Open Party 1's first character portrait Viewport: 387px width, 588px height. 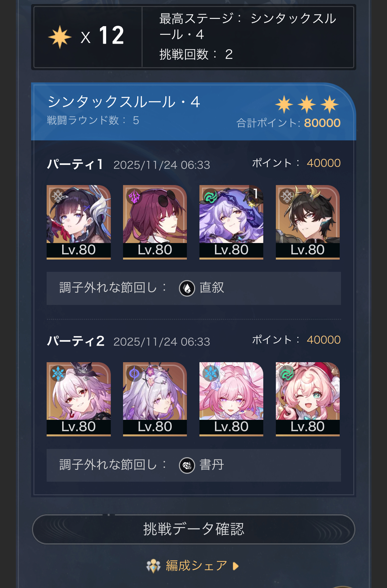tap(79, 222)
